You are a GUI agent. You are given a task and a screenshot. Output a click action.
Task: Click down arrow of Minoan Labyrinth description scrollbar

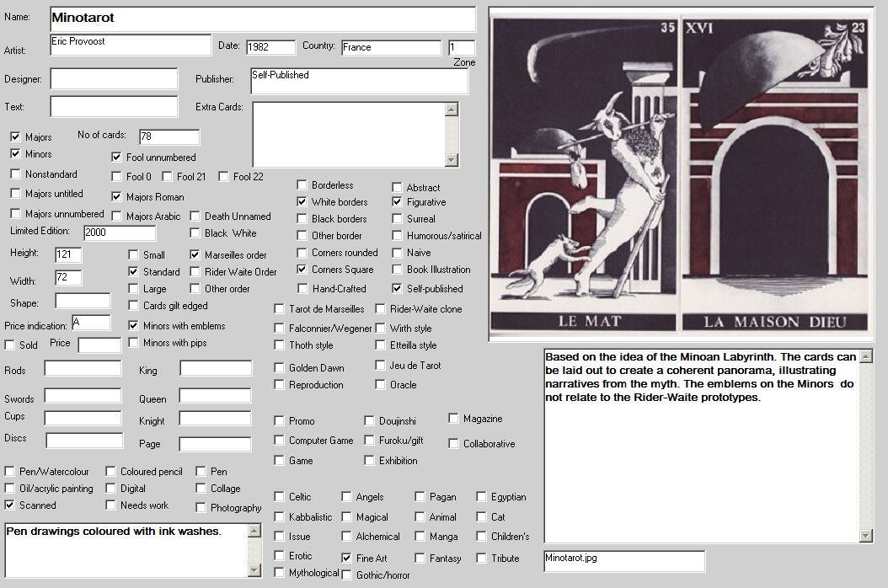(x=865, y=536)
